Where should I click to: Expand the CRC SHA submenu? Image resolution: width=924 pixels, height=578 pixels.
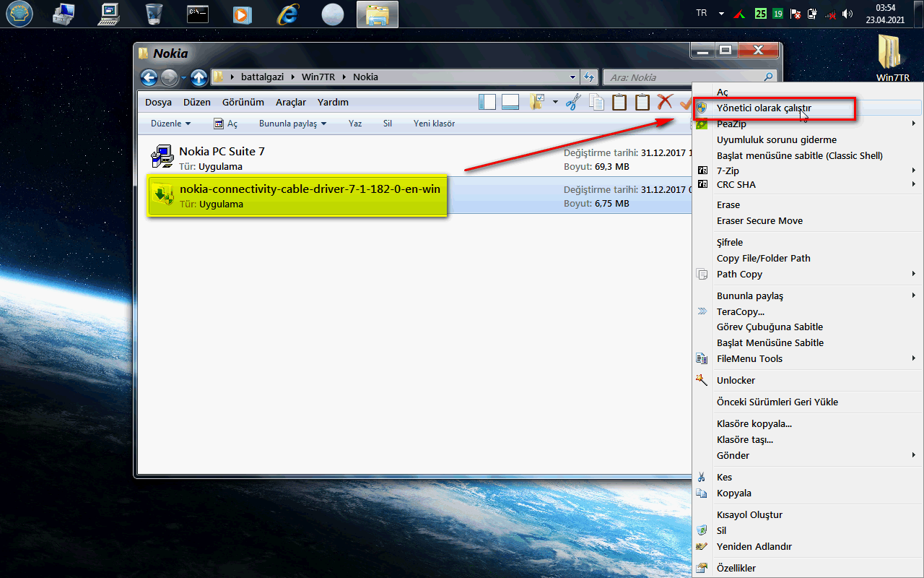(807, 184)
